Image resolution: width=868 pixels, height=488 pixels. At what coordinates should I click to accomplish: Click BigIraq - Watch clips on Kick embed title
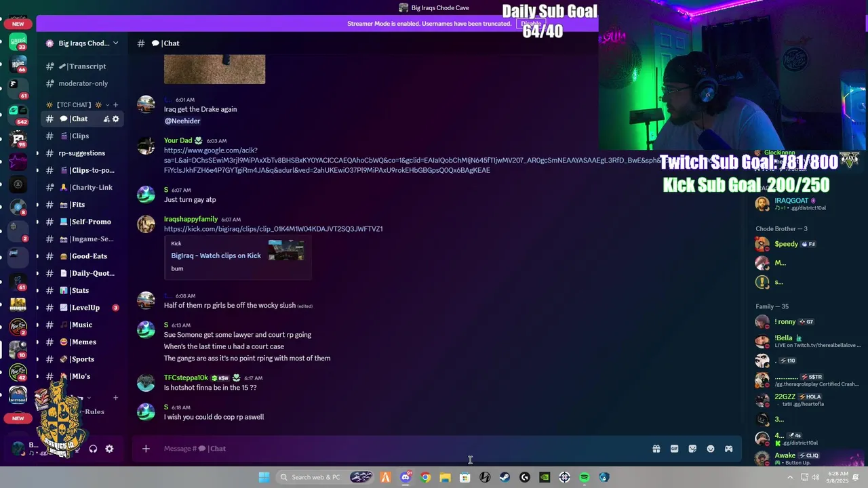tap(216, 256)
